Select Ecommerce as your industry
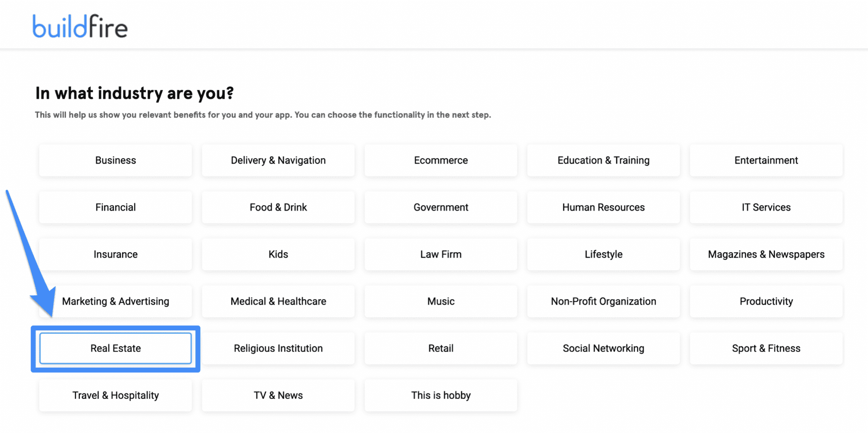The height and width of the screenshot is (433, 868). pos(441,160)
